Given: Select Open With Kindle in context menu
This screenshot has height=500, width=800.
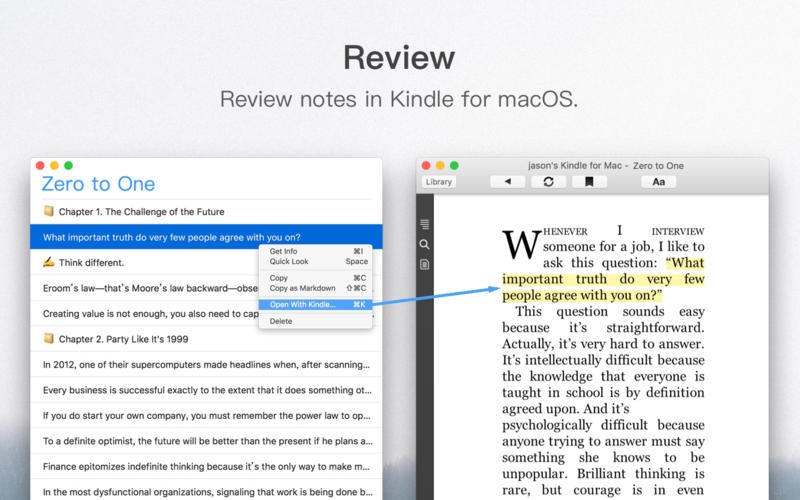Looking at the screenshot, I should 316,305.
